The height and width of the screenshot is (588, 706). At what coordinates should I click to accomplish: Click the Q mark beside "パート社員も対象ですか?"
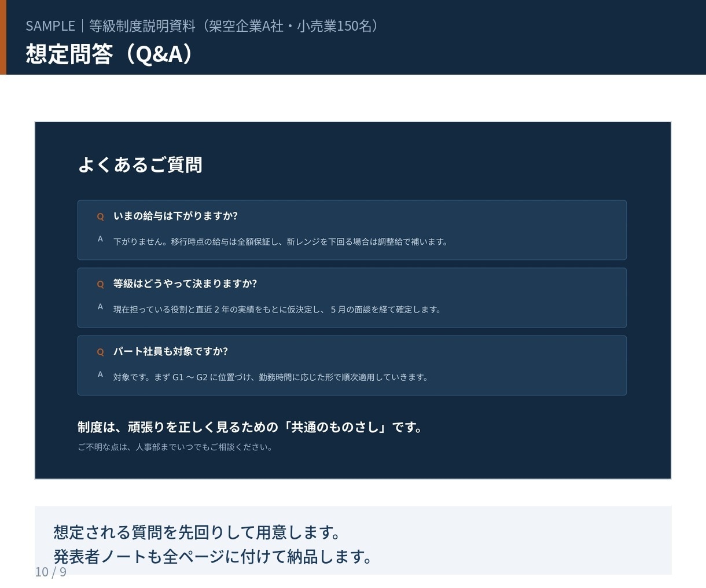tap(100, 352)
